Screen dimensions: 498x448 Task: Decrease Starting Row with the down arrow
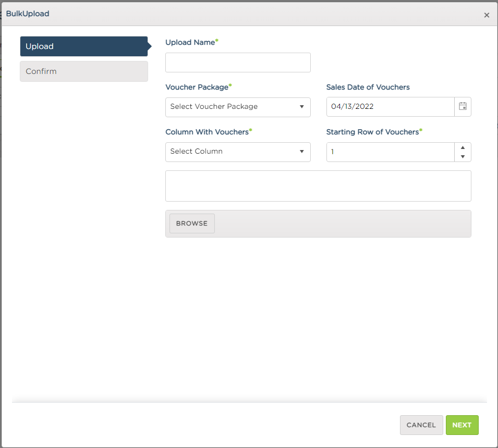[463, 156]
